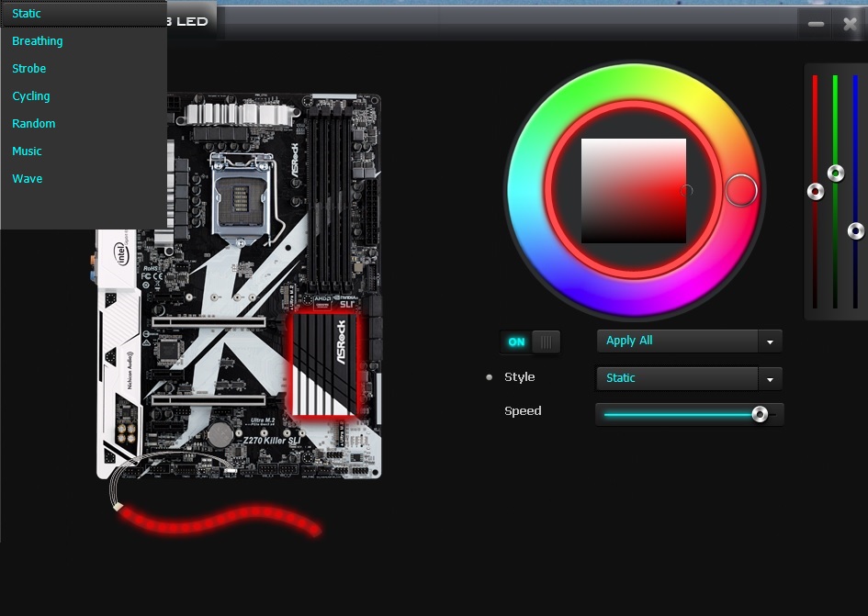Click the hue ring selector handle
The width and height of the screenshot is (868, 616).
tap(741, 190)
